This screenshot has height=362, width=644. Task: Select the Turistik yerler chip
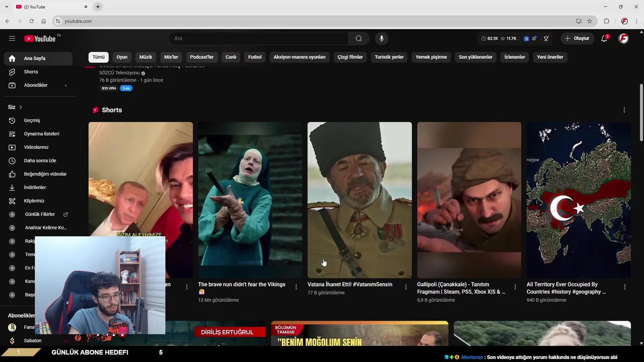[x=389, y=57]
